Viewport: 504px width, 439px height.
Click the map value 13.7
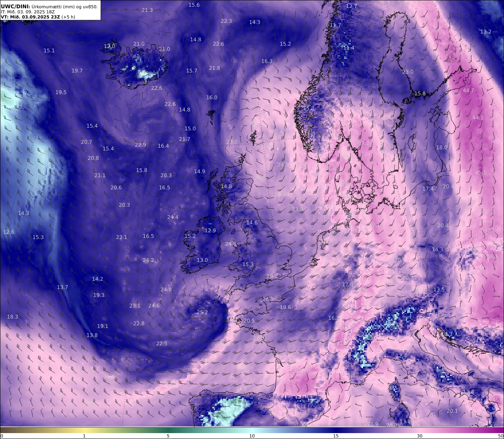click(63, 287)
